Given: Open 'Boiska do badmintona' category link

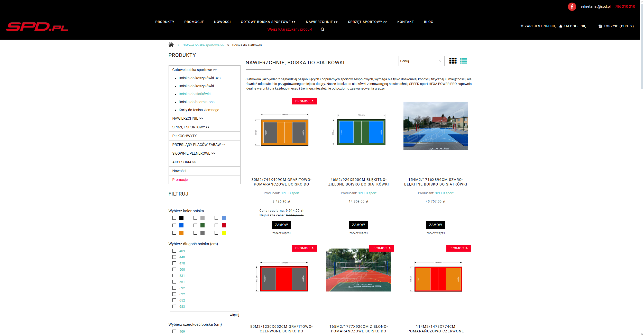Looking at the screenshot, I should point(196,102).
